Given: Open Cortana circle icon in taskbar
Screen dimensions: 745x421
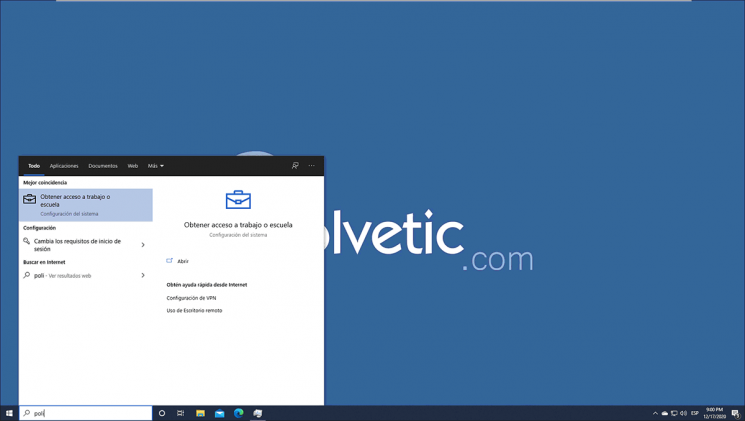Looking at the screenshot, I should click(162, 413).
